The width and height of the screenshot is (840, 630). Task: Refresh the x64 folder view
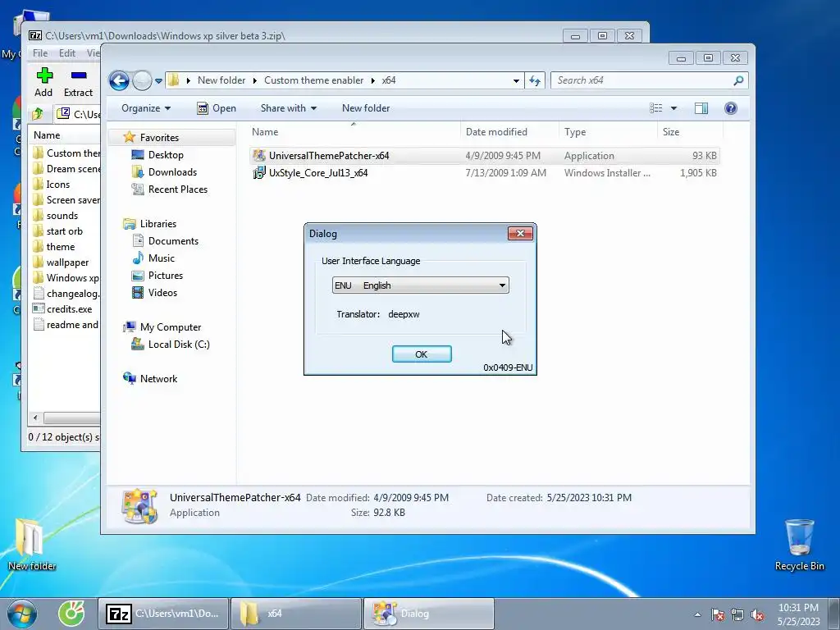pos(535,80)
